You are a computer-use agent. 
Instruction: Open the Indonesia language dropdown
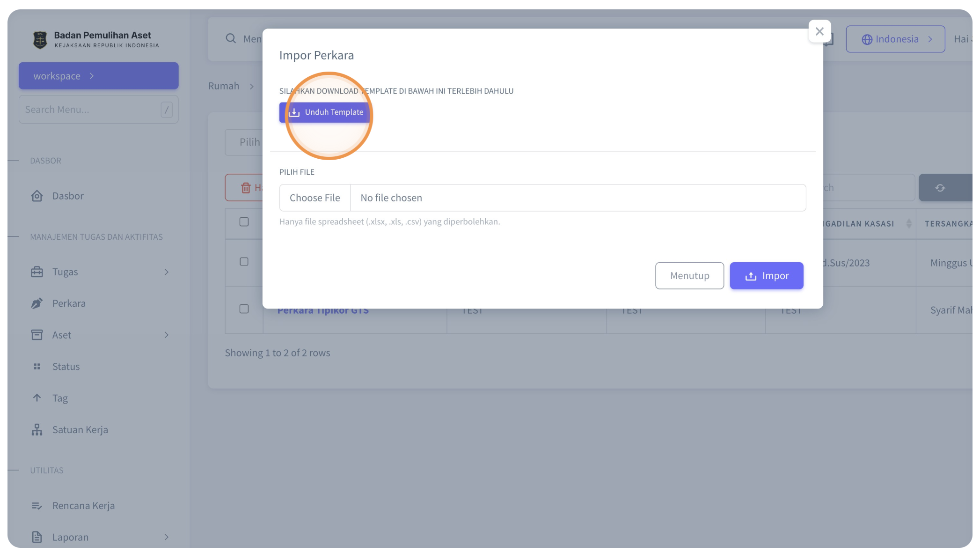coord(895,39)
